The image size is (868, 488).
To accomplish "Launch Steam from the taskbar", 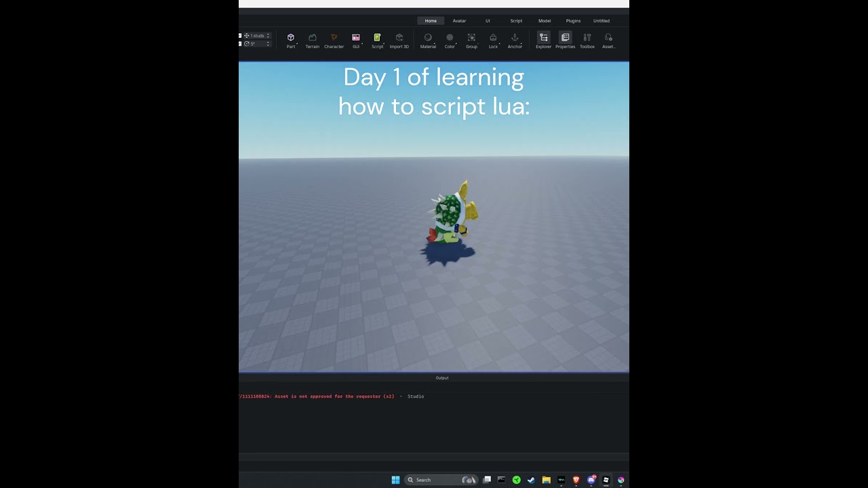I will (532, 480).
